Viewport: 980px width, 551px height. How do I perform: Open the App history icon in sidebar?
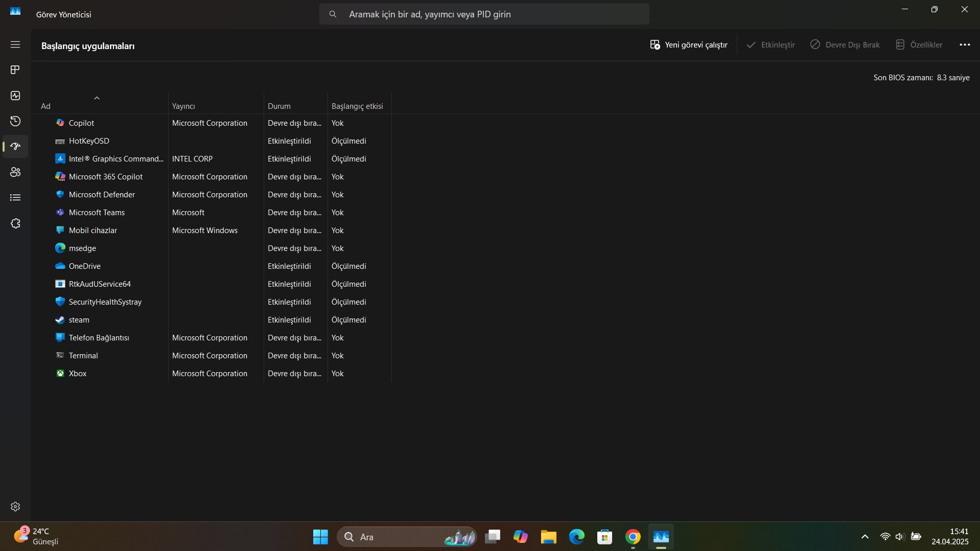(15, 121)
